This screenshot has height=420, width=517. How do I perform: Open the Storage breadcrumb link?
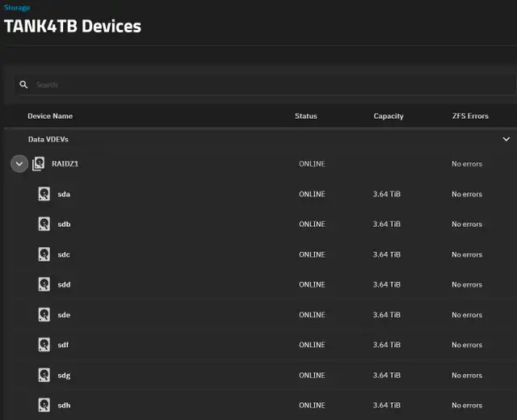(x=17, y=7)
